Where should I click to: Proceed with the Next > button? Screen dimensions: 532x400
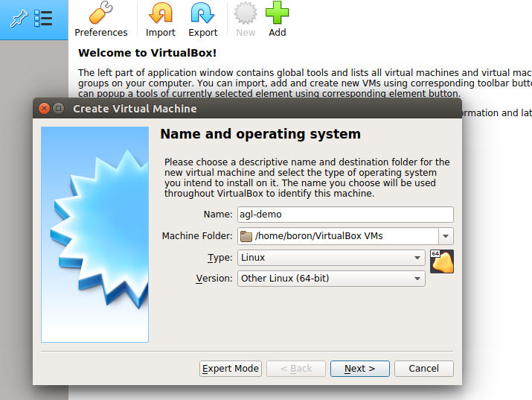tap(360, 369)
